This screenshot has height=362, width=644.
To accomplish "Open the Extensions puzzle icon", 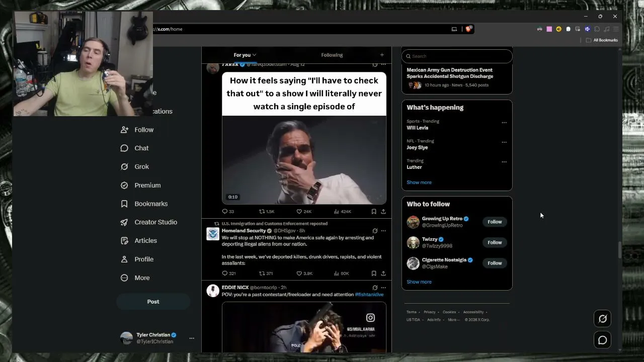I will (597, 29).
